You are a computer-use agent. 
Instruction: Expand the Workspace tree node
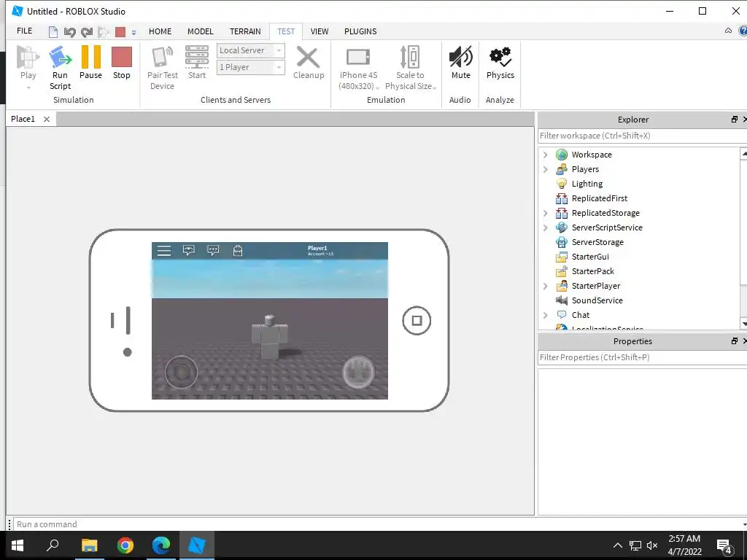[546, 155]
